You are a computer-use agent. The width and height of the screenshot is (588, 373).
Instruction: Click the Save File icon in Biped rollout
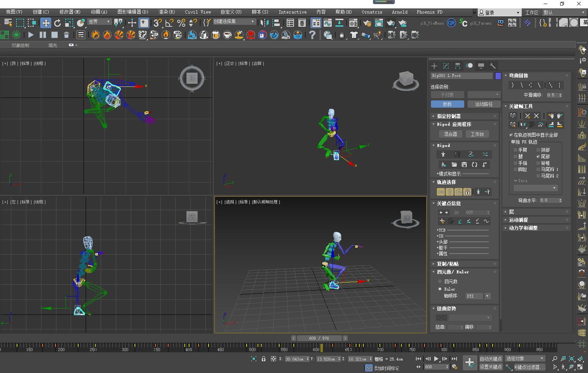464,165
